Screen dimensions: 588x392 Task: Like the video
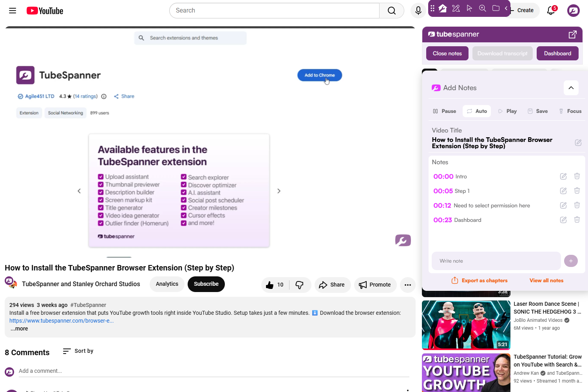[275, 285]
